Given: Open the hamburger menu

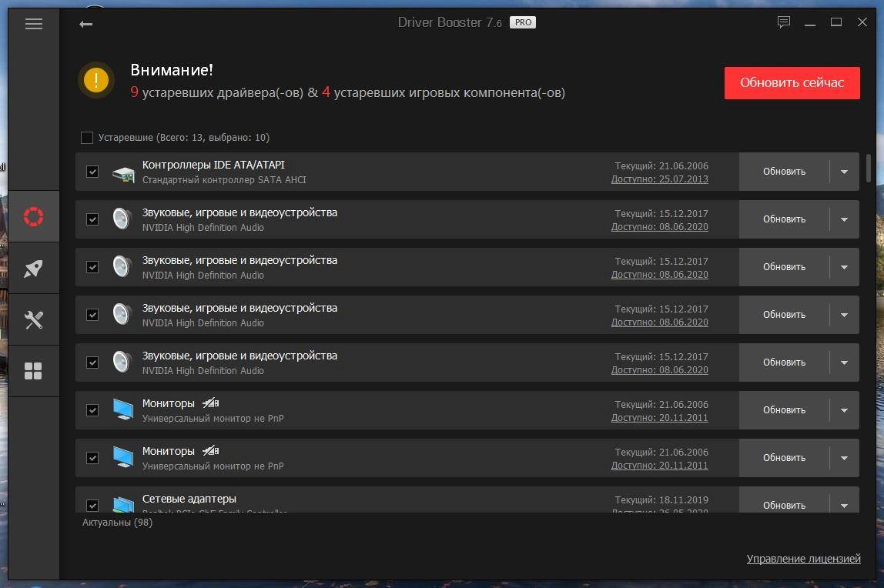Looking at the screenshot, I should click(x=34, y=24).
